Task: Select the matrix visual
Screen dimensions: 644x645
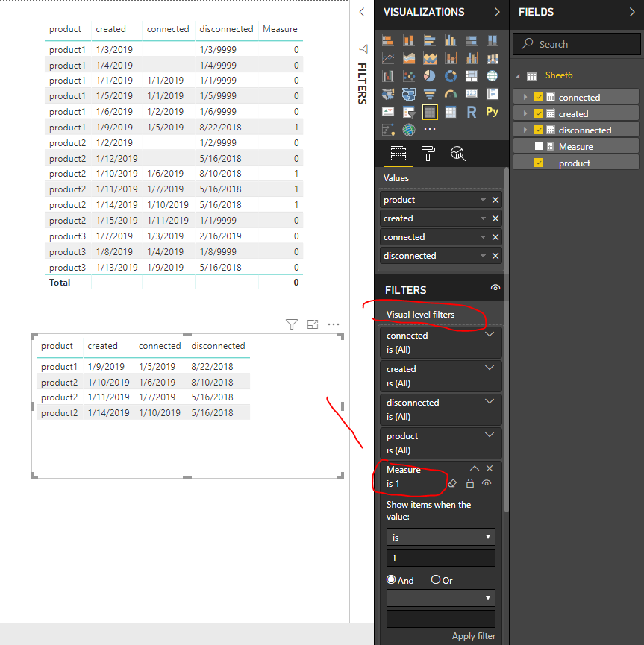Action: (x=451, y=112)
